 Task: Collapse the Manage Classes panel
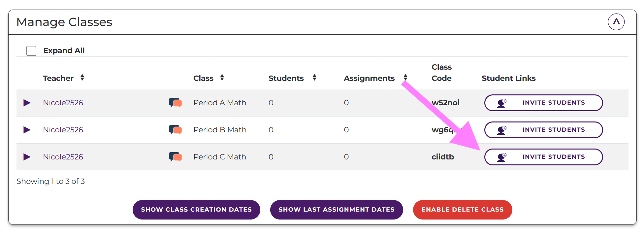pos(616,22)
